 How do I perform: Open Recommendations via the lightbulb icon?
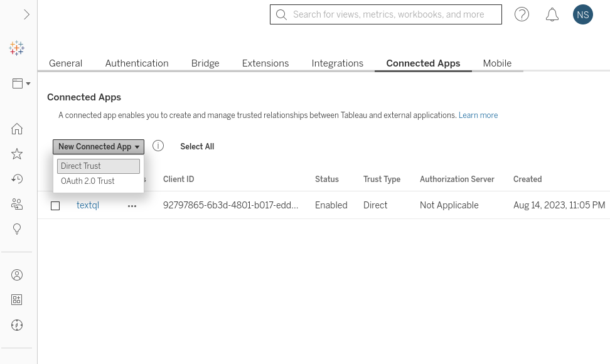pos(17,229)
